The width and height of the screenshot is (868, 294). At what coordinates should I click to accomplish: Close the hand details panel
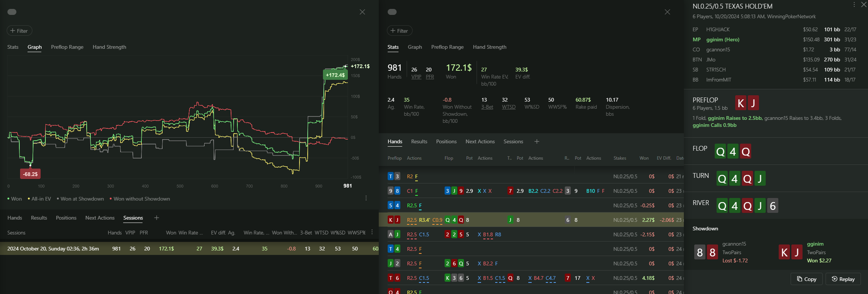864,4
